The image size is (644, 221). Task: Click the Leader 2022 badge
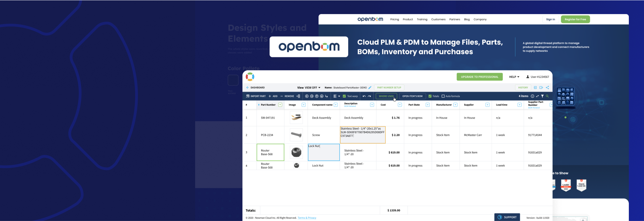566,185
